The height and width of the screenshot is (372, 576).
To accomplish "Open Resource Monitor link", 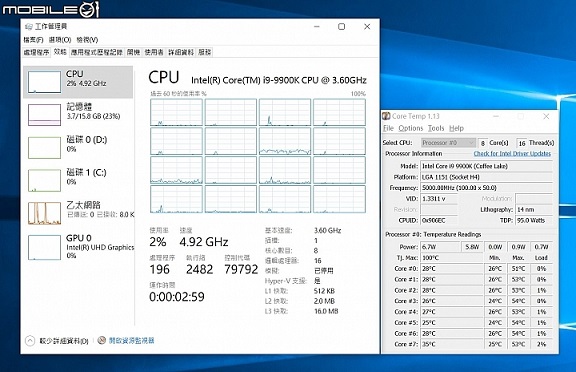I will click(132, 340).
